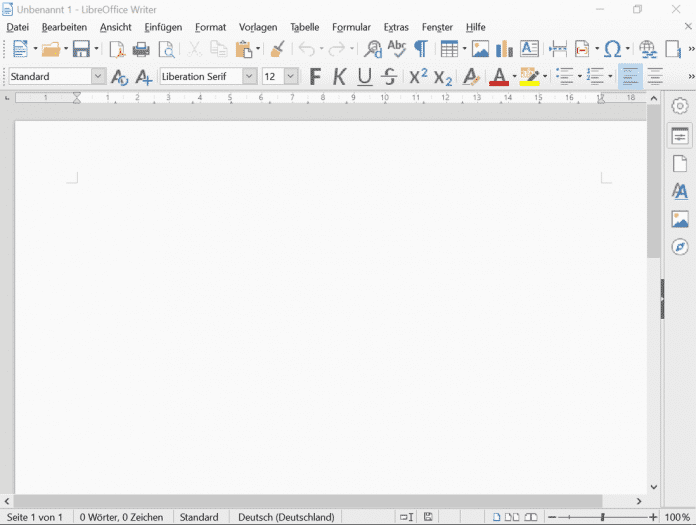The width and height of the screenshot is (696, 525).
Task: Adjust the zoom slider in status bar
Action: tap(602, 517)
